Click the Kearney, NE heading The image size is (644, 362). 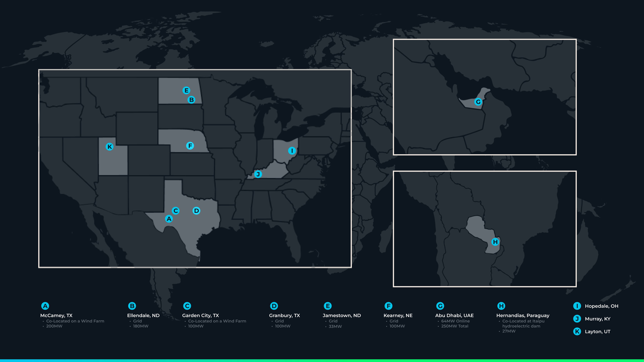pos(398,316)
